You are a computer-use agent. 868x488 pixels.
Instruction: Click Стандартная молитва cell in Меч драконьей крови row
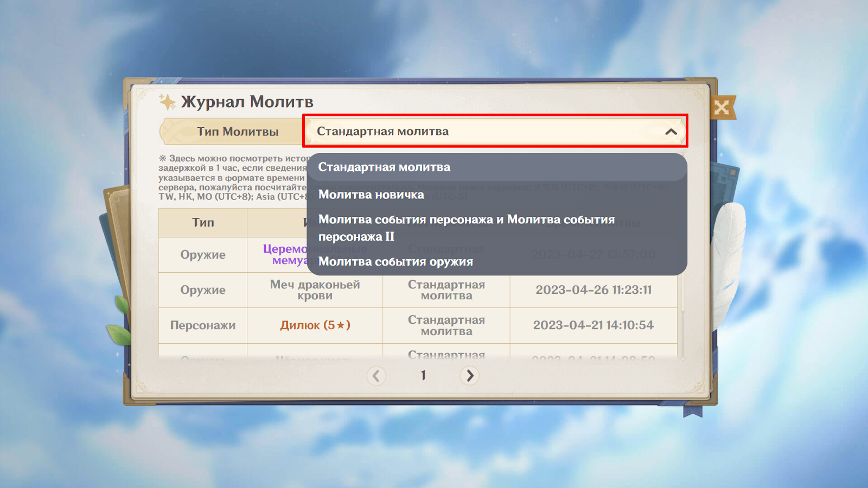pos(446,290)
